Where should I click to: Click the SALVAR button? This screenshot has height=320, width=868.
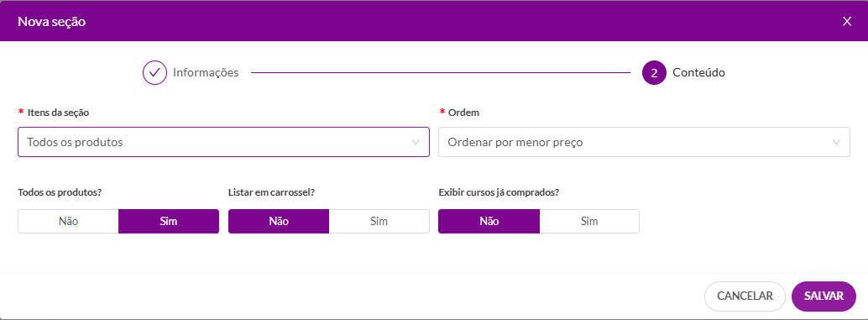(x=824, y=296)
